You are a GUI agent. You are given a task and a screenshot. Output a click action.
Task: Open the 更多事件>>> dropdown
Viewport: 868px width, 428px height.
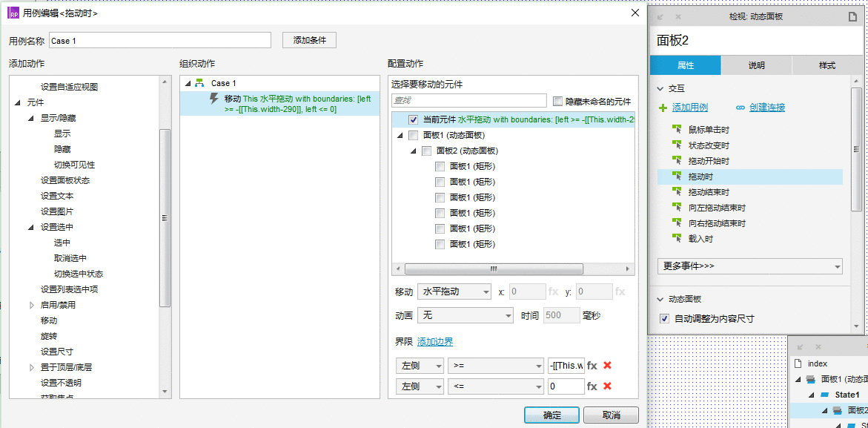pos(750,266)
